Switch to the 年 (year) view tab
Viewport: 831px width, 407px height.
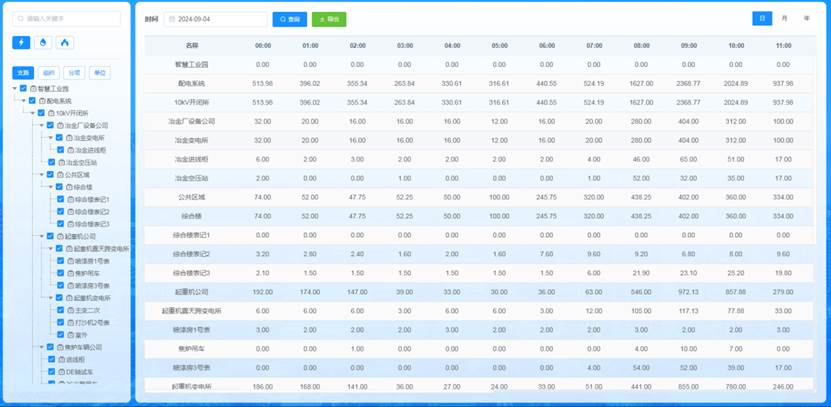806,18
